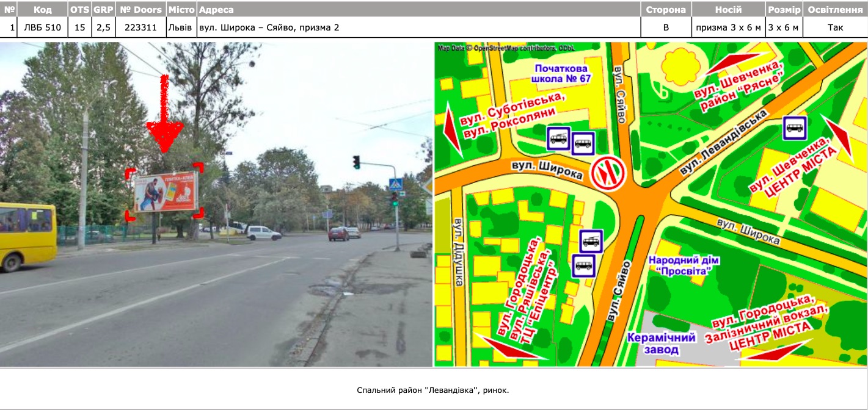Select the Адреса column header

pyautogui.click(x=418, y=10)
